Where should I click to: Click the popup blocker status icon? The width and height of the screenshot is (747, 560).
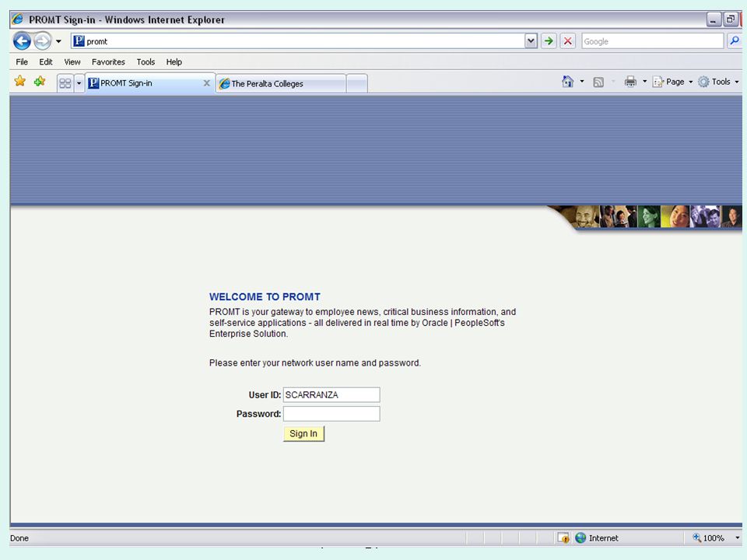(563, 538)
